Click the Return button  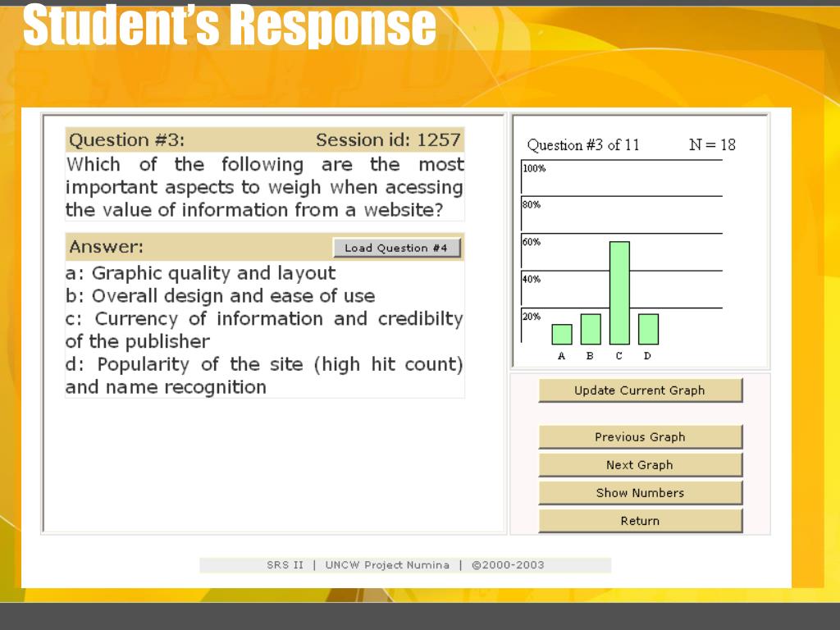pos(640,520)
